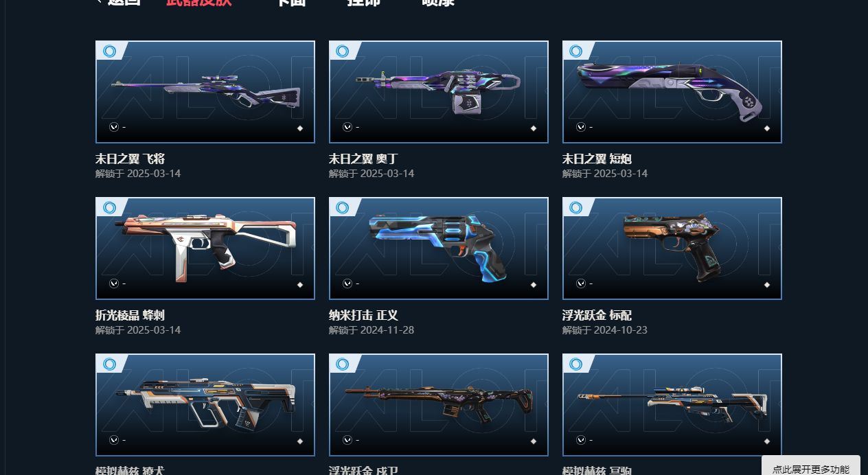Click the Valorant points icon on 纳米打击 正义 card
Image resolution: width=868 pixels, height=475 pixels.
[347, 283]
